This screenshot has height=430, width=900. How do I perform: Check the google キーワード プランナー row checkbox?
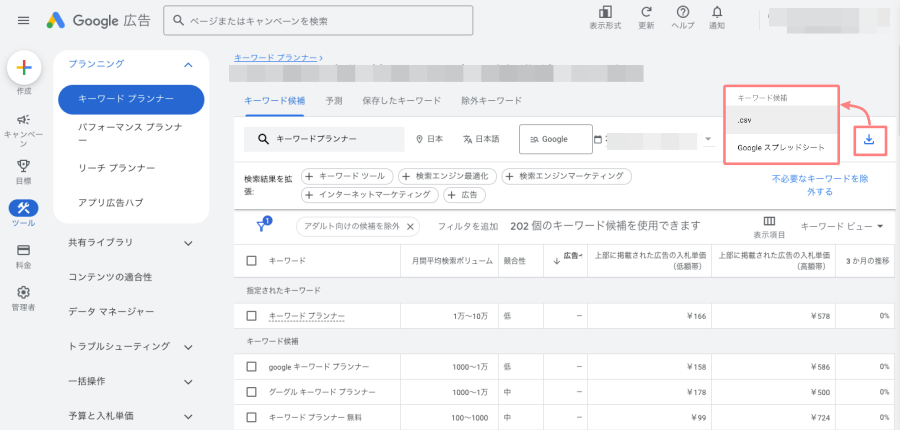tap(251, 366)
